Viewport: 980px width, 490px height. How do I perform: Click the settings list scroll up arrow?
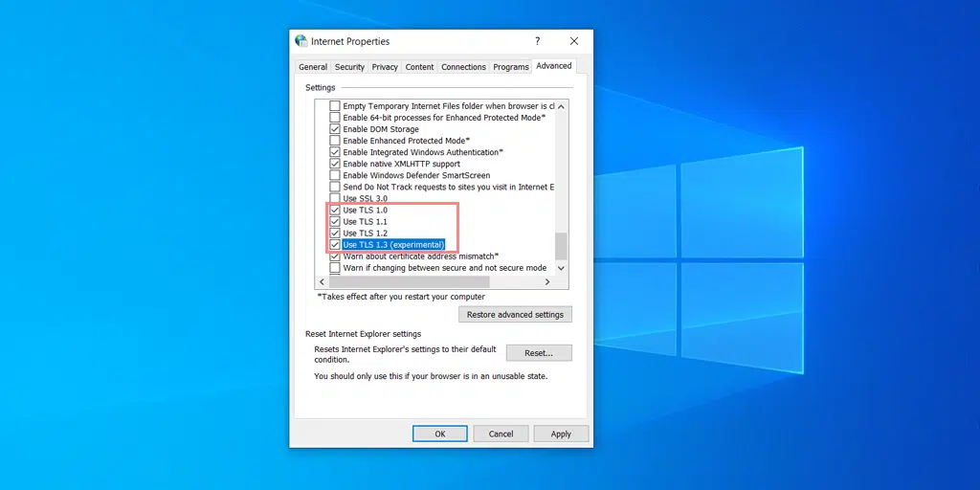tap(561, 106)
